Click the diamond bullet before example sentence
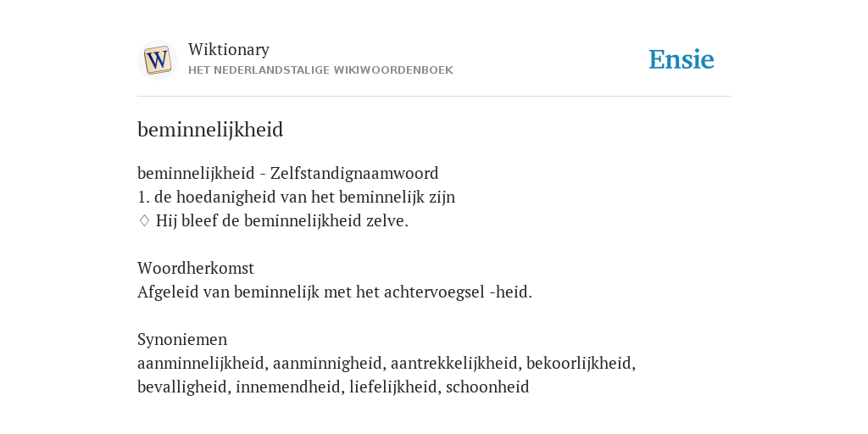The image size is (868, 434). click(144, 221)
